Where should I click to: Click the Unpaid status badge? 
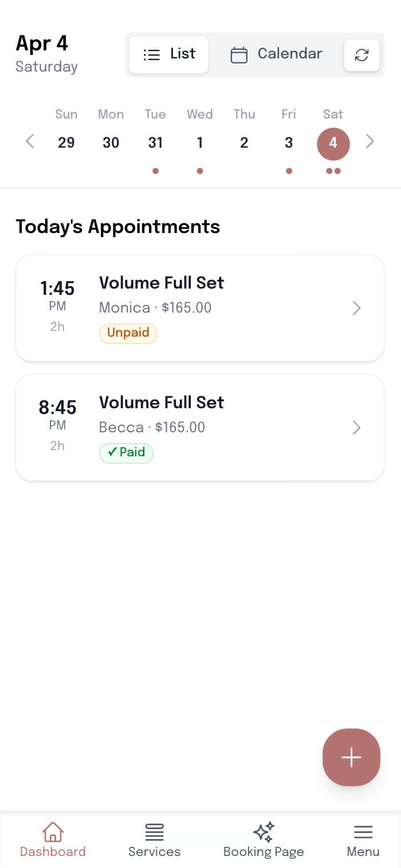pos(128,333)
